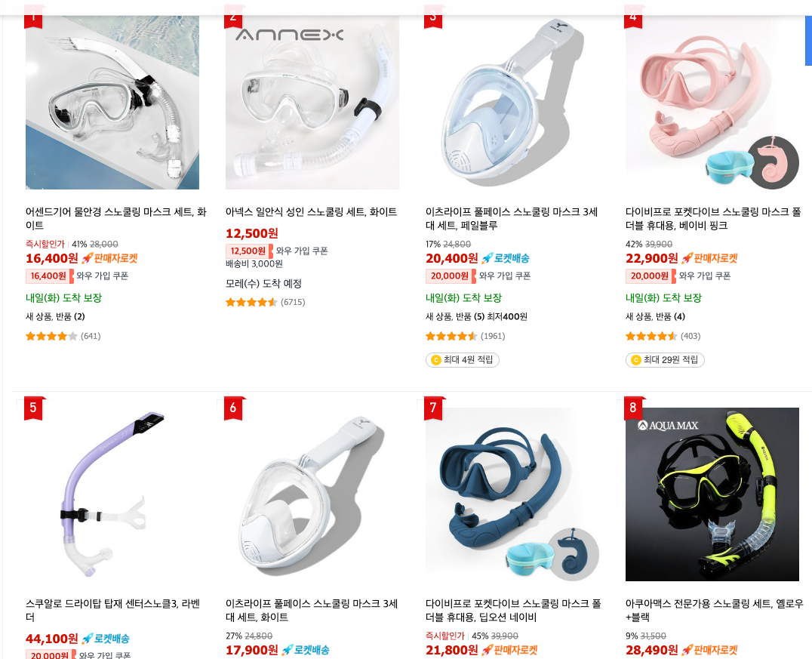View the pale blue full-face mask image
Screen dimensions: 812x659
pyautogui.click(x=512, y=102)
